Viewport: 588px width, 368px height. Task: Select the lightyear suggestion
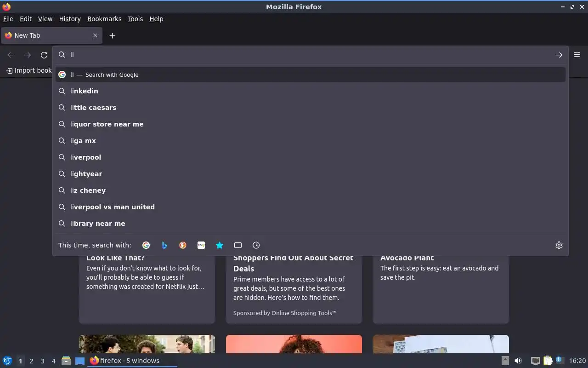click(311, 174)
